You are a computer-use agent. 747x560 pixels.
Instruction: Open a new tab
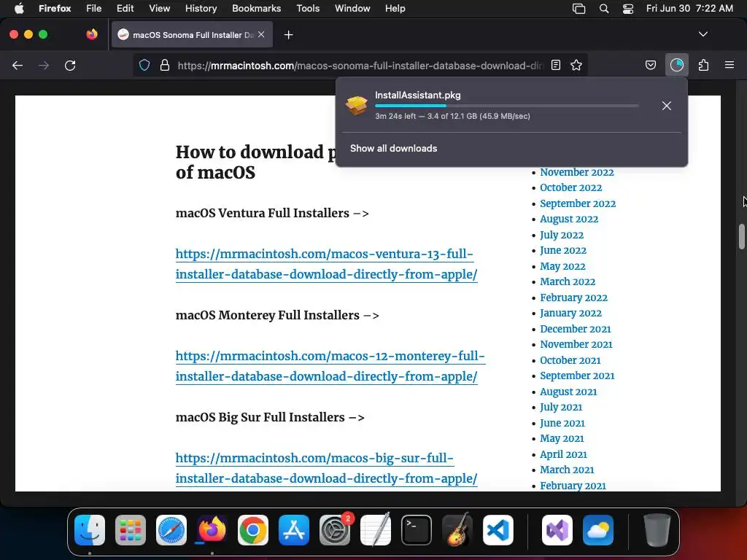tap(288, 35)
